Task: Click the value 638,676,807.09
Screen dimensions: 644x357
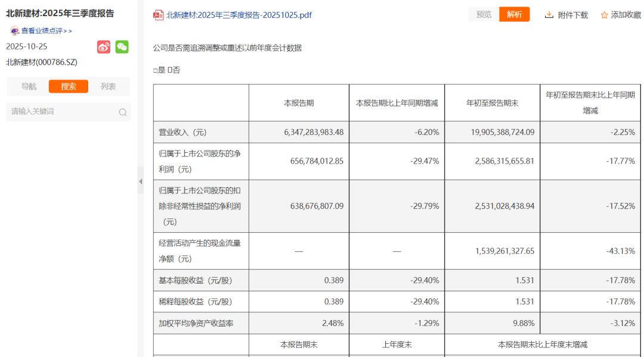Action: 317,206
